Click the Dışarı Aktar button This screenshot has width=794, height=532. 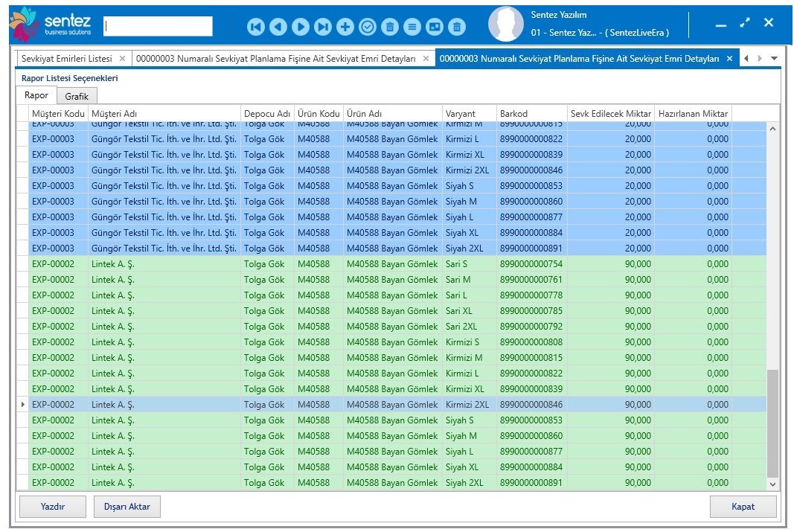pyautogui.click(x=127, y=506)
